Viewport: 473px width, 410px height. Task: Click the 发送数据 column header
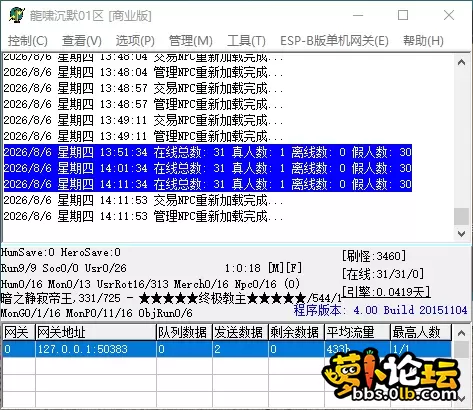(240, 332)
